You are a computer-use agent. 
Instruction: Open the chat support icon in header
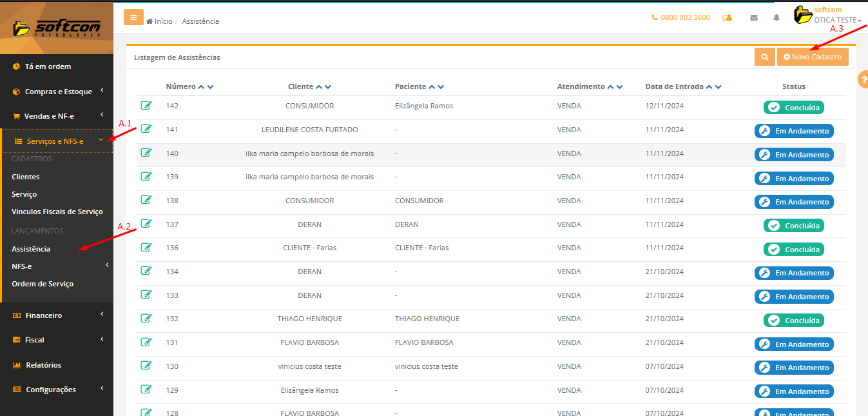[x=727, y=18]
